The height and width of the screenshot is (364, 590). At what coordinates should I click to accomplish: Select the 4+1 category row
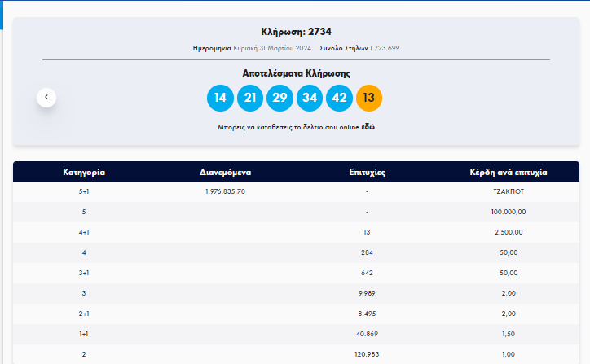coord(84,232)
